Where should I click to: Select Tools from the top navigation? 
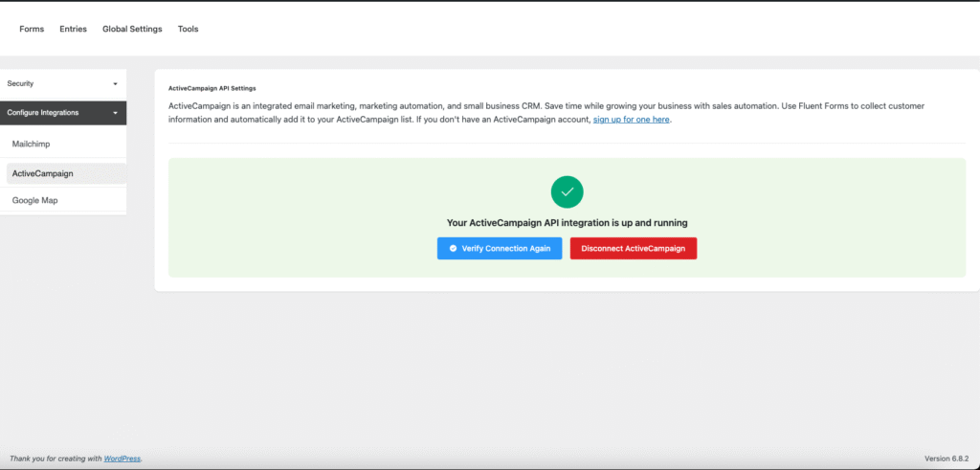pos(188,29)
